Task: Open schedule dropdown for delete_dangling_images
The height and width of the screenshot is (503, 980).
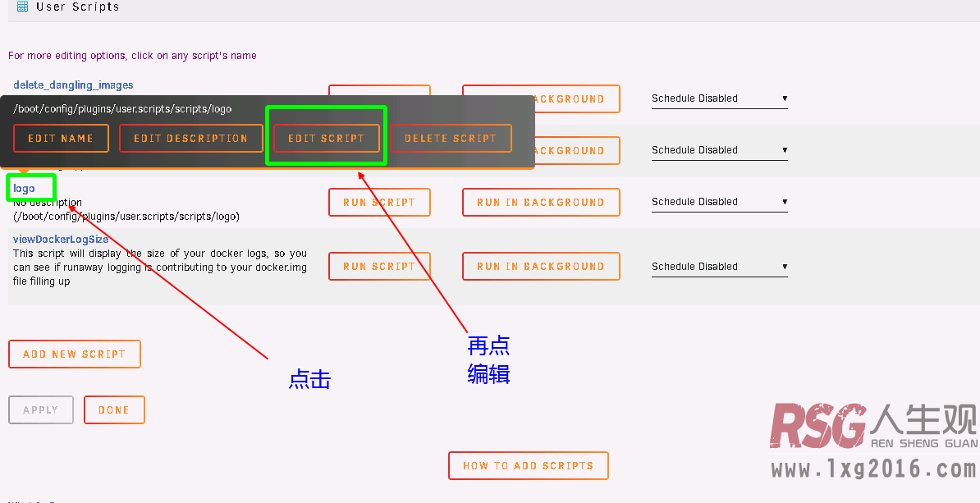Action: tap(719, 98)
